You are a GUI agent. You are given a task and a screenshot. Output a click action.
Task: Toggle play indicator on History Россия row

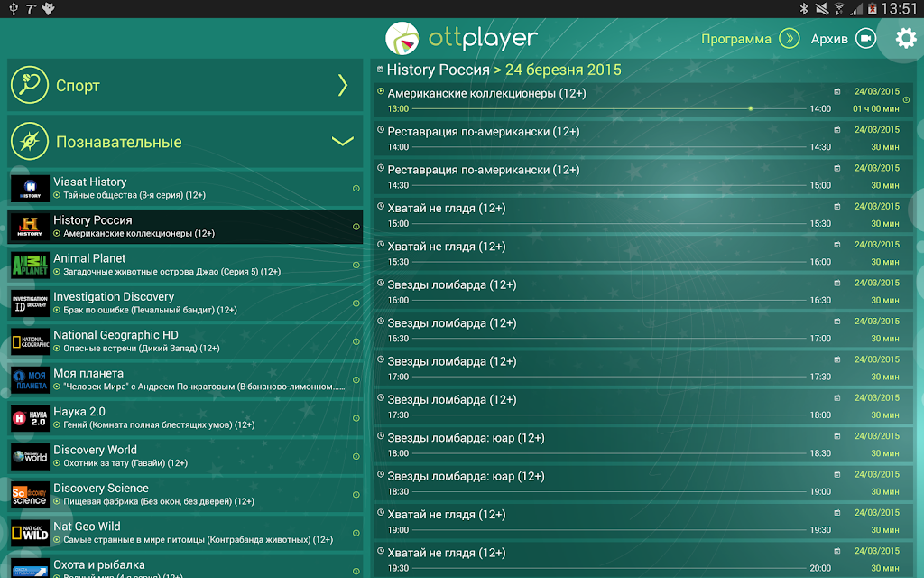tap(356, 227)
